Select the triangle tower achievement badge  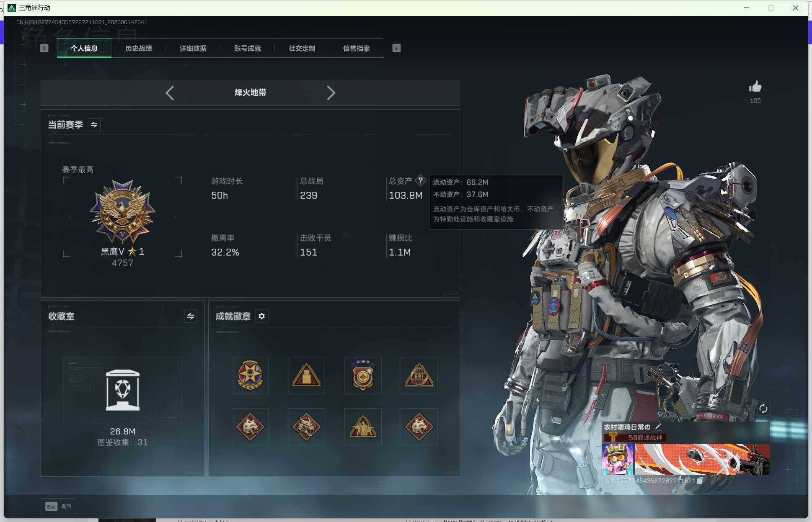[306, 375]
